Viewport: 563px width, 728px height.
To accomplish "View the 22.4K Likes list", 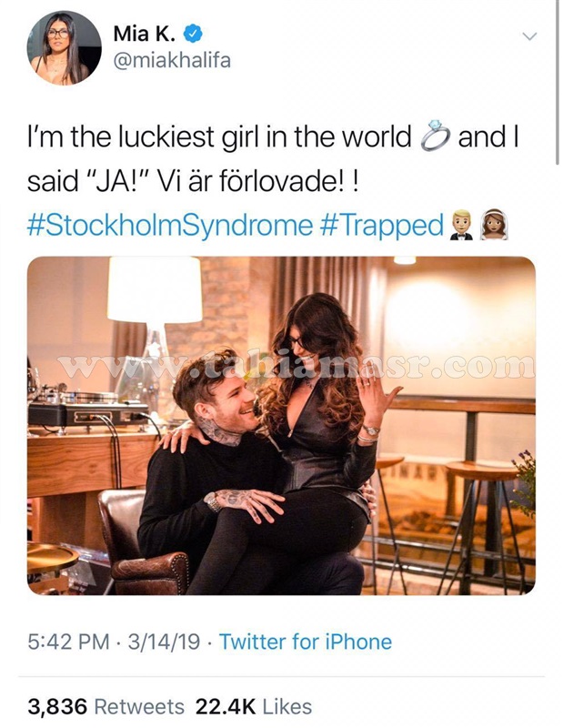I will [254, 707].
